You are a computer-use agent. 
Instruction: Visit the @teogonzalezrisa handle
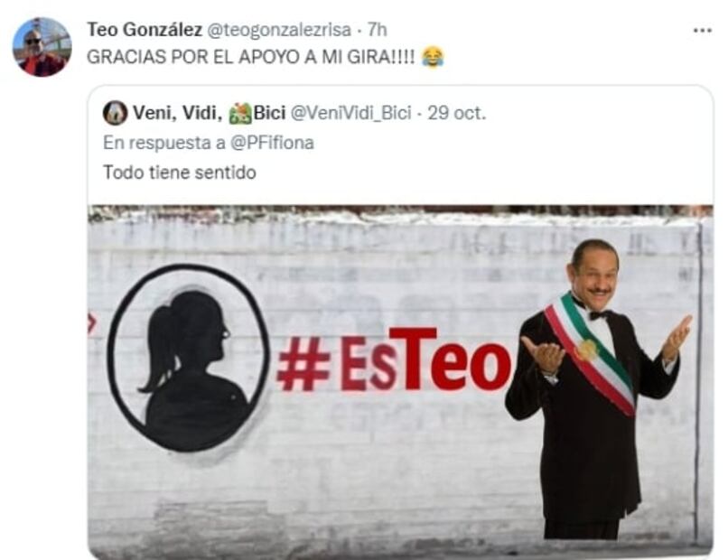click(278, 30)
